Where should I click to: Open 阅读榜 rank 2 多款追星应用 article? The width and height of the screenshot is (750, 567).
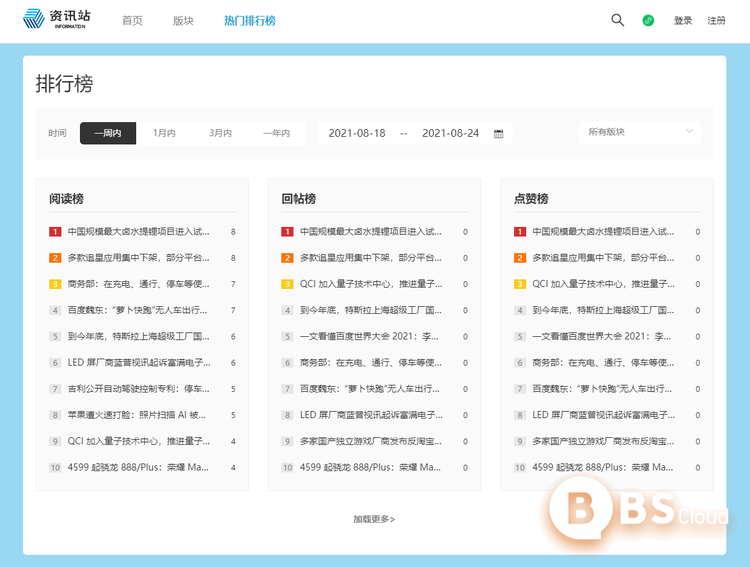click(x=138, y=258)
